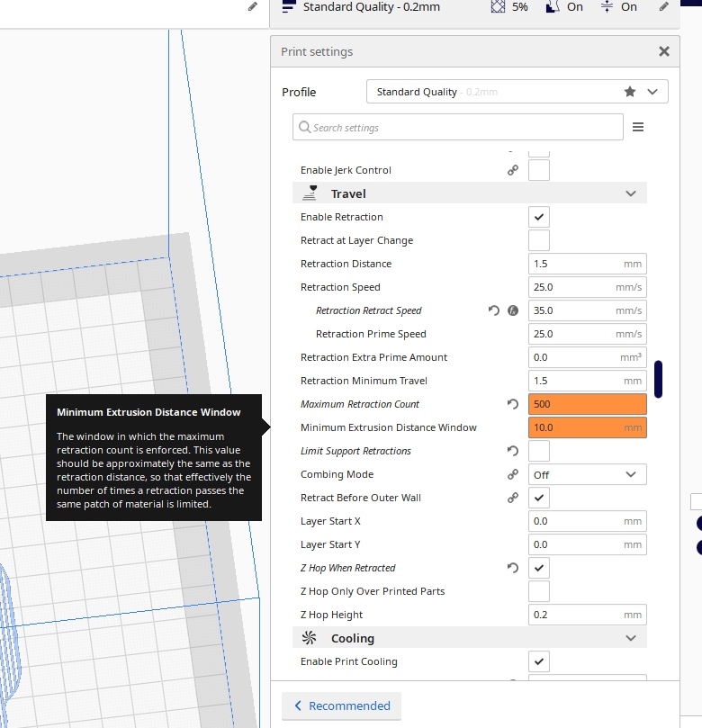The height and width of the screenshot is (728, 702).
Task: Open the Combing Mode dropdown
Action: (x=587, y=475)
